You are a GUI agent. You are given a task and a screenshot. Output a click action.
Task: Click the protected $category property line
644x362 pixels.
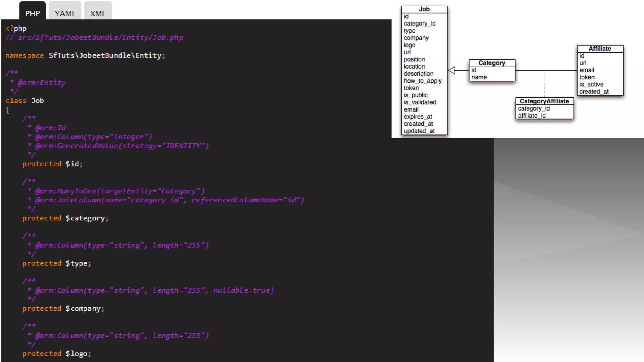coord(65,218)
